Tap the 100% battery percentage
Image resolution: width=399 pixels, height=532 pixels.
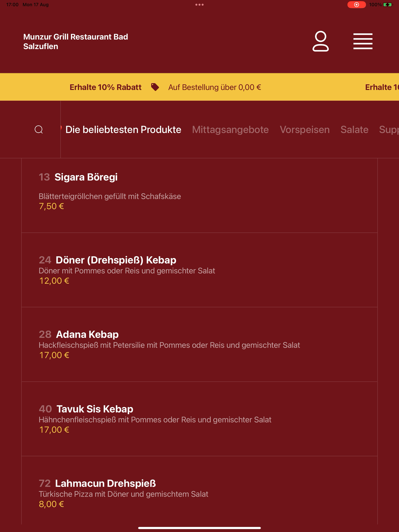[x=375, y=4]
